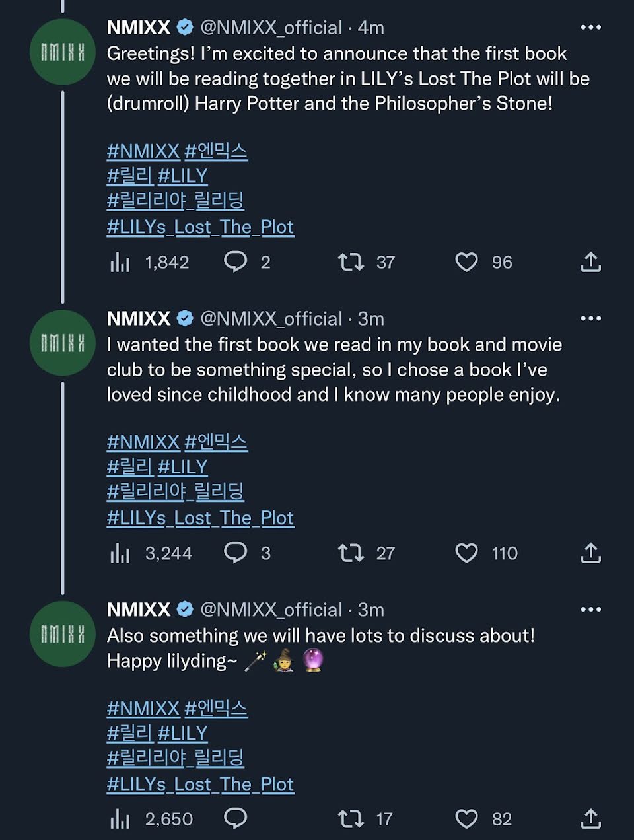The image size is (634, 840).
Task: View analytics for tweet with 2,650 views
Action: (120, 820)
